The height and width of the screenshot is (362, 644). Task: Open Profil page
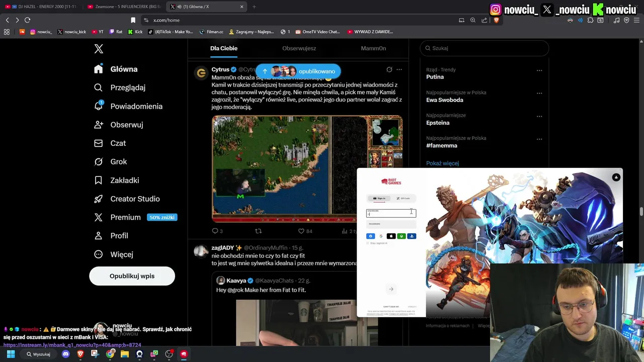(x=111, y=236)
